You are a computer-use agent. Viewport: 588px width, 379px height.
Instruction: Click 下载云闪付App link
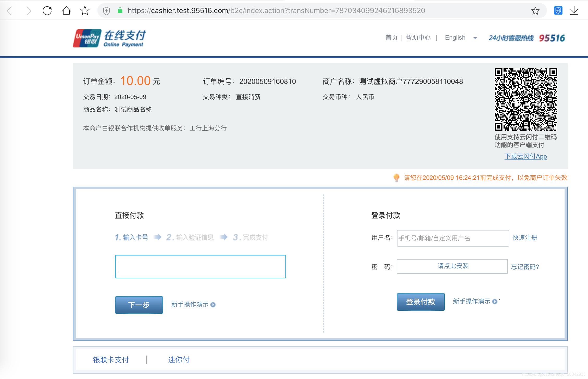(x=526, y=156)
